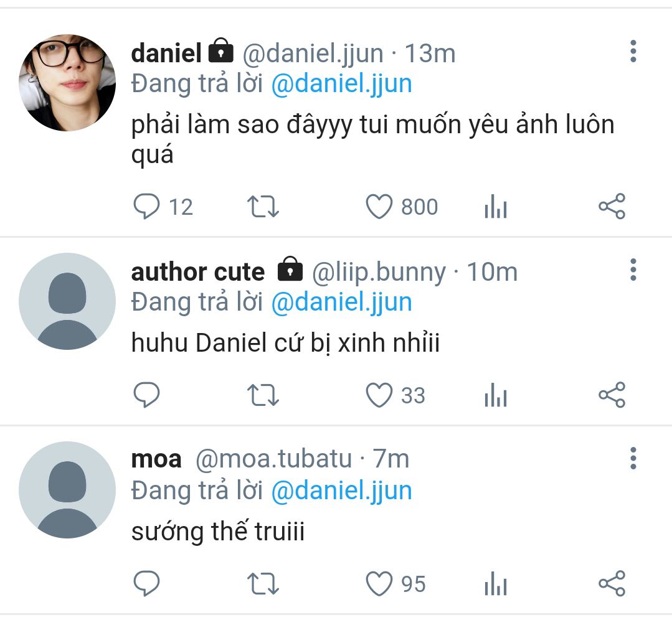Open author cute's username profile
The image size is (672, 620).
[x=198, y=272]
